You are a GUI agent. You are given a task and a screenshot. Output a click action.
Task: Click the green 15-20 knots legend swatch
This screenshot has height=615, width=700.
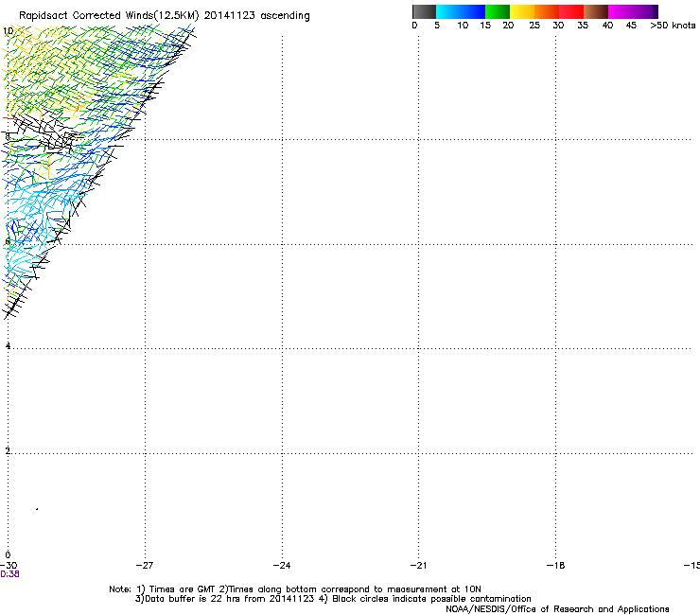point(498,11)
